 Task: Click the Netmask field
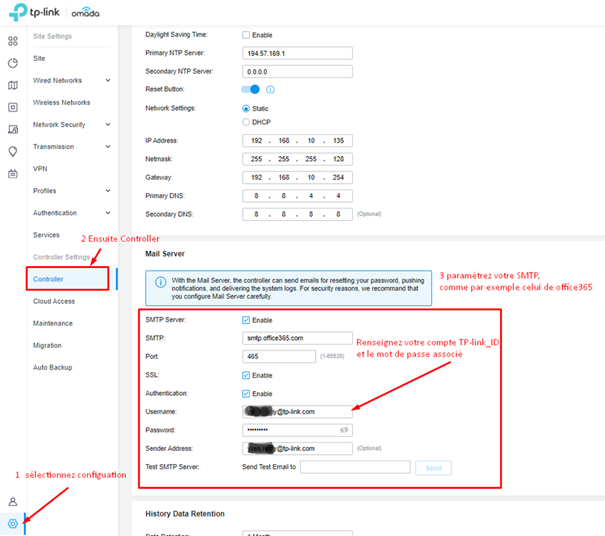coord(297,159)
